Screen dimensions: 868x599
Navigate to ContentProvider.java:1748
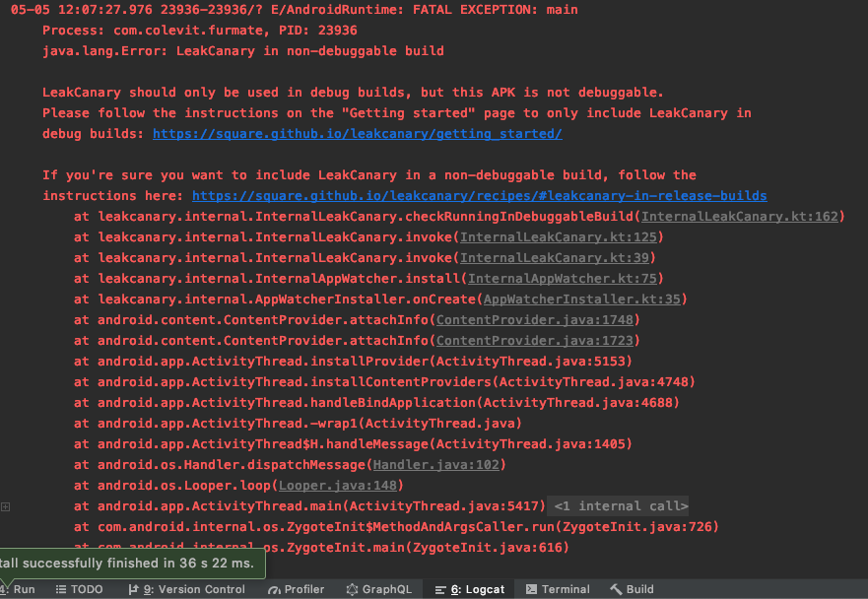[x=535, y=319]
